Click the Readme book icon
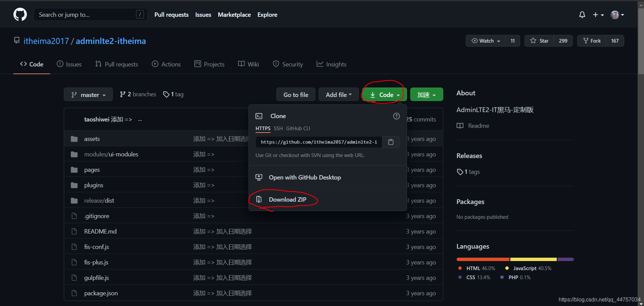The image size is (644, 306). point(460,126)
